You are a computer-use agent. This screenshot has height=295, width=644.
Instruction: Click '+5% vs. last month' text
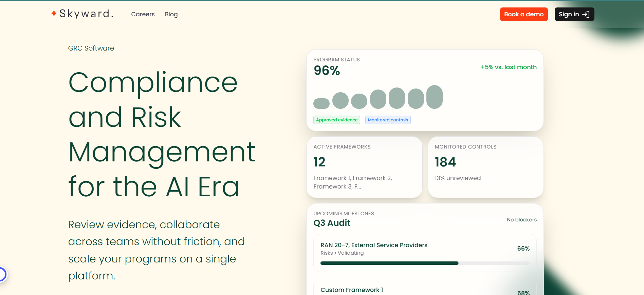509,67
